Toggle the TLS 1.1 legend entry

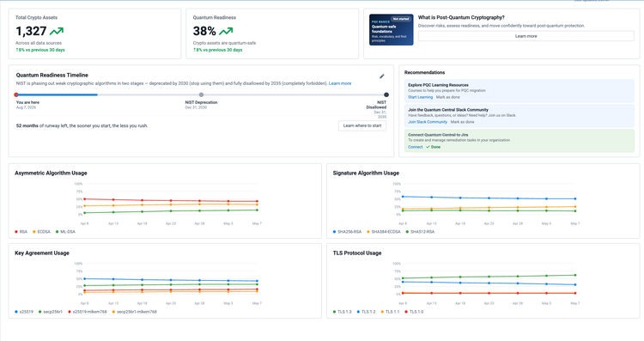[390, 312]
